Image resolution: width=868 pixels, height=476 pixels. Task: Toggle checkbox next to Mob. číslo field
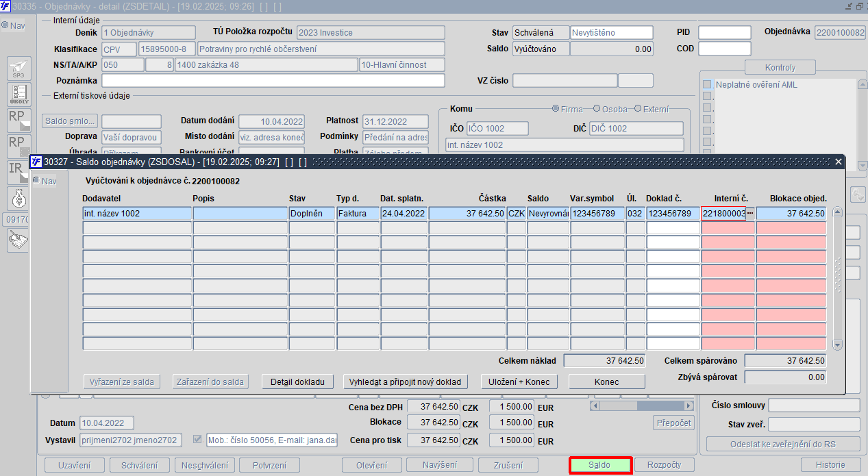tap(199, 439)
